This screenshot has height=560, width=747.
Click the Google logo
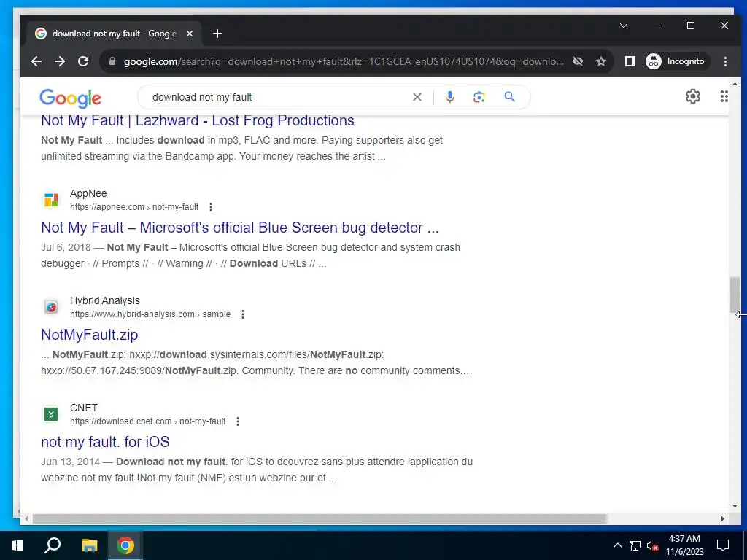pos(71,98)
